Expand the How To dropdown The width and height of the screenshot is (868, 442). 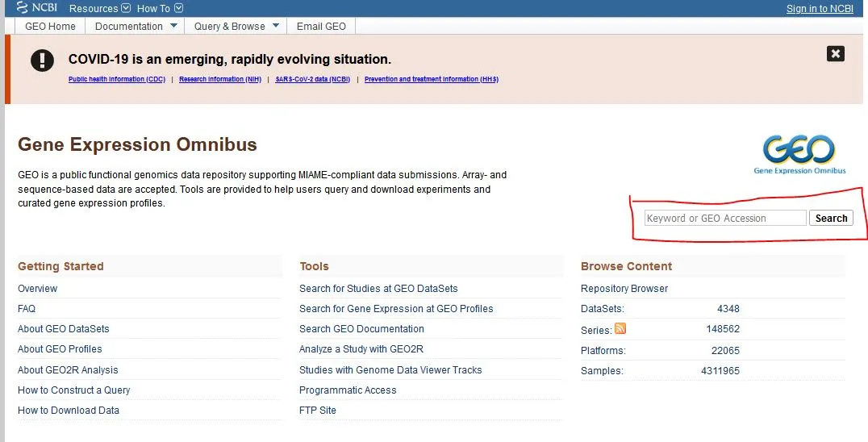(160, 8)
